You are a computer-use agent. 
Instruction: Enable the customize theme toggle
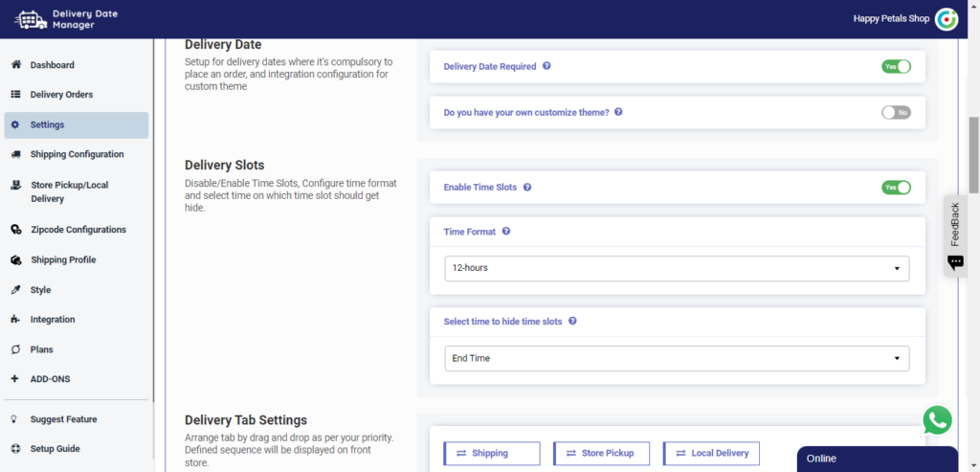896,112
